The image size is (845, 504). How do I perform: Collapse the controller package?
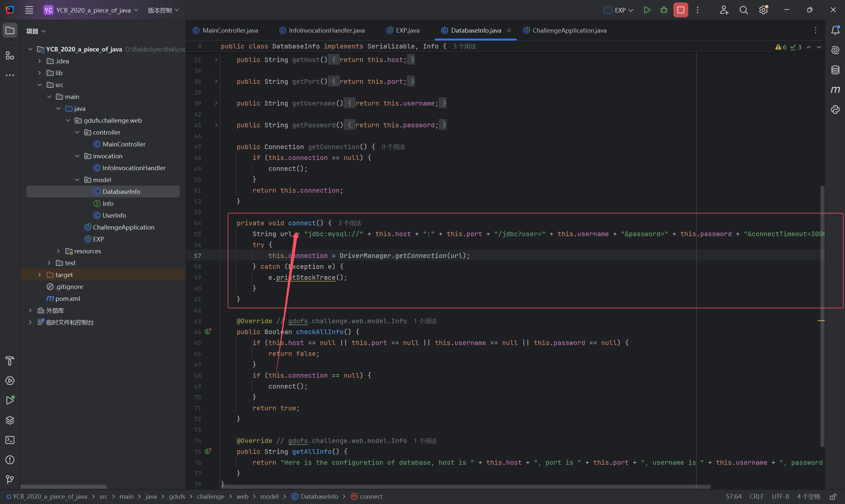pos(77,133)
